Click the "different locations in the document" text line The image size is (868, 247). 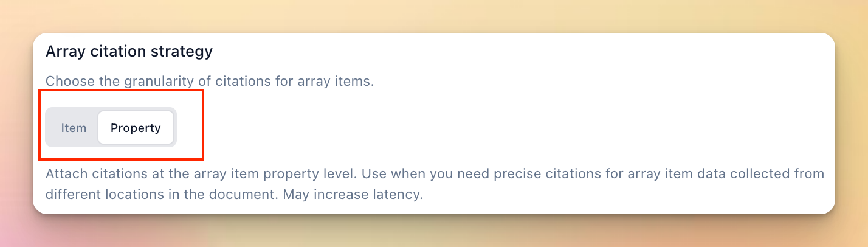pyautogui.click(x=182, y=195)
